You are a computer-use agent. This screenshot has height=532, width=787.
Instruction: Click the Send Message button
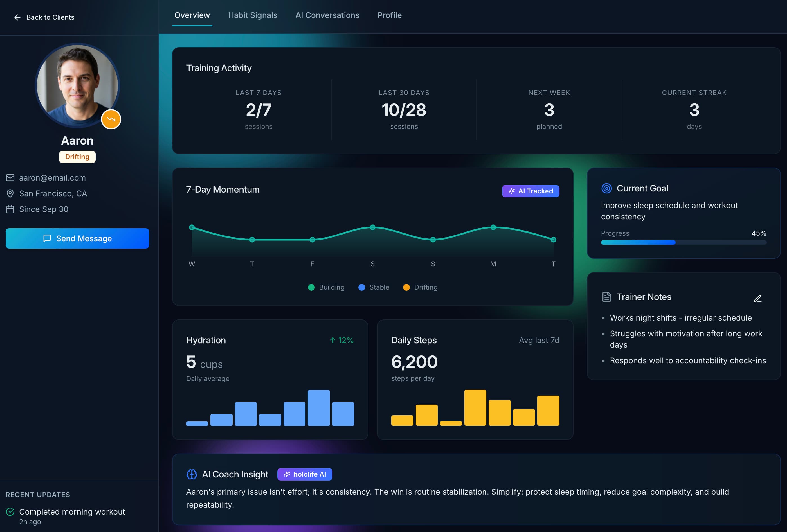77,238
